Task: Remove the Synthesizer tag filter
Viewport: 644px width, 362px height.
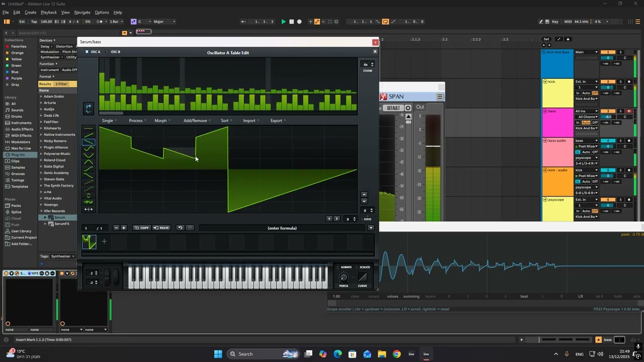Action: click(x=73, y=256)
